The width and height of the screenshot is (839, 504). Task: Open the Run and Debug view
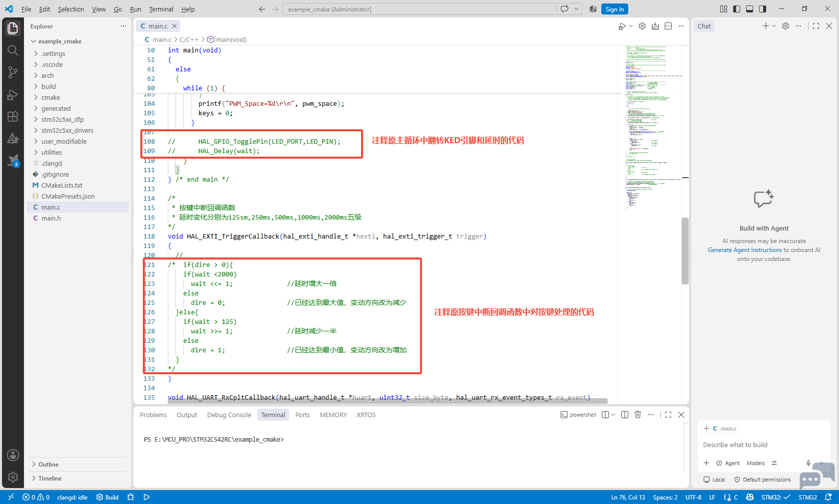coord(13,94)
